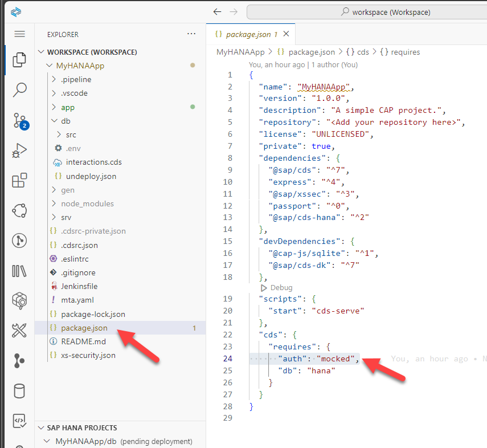The height and width of the screenshot is (448, 487).
Task: Select package.json in the explorer
Action: (x=84, y=328)
